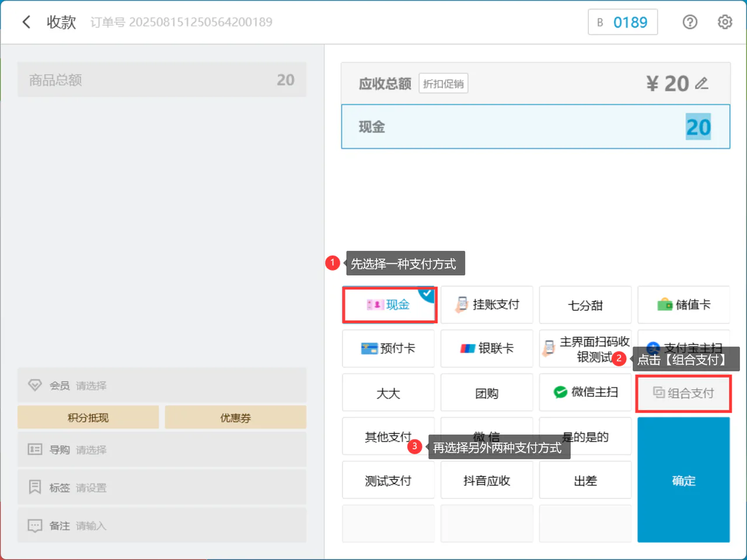This screenshot has height=560, width=747.
Task: Select 出差 payment option
Action: (585, 480)
